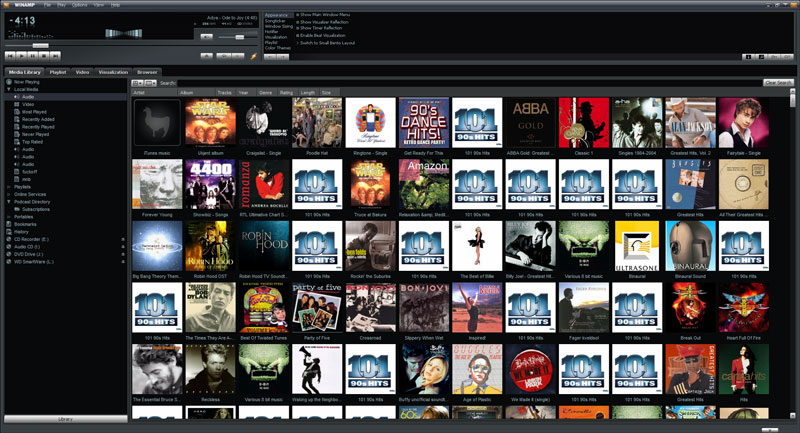The height and width of the screenshot is (433, 800).
Task: Open the first view mode dropdown
Action: [138, 83]
